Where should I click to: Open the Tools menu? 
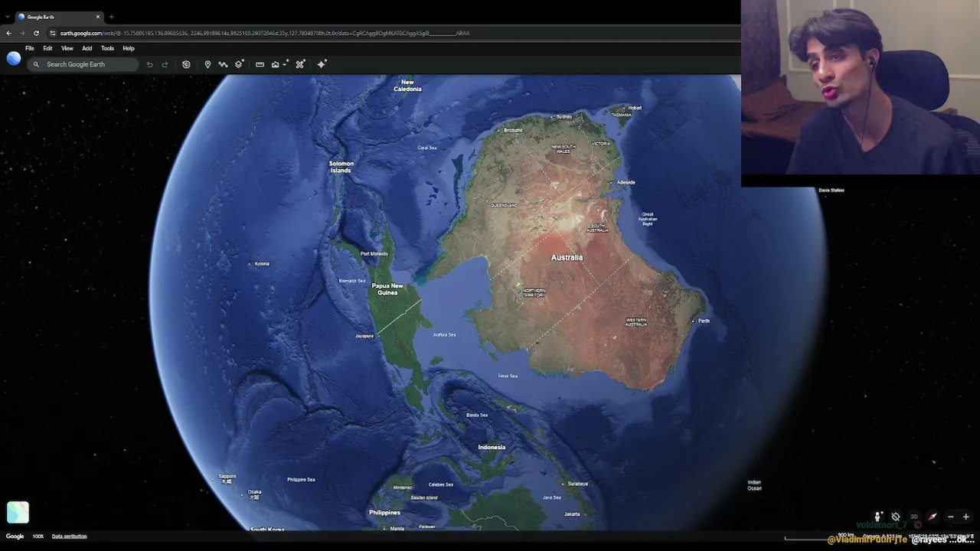tap(107, 48)
